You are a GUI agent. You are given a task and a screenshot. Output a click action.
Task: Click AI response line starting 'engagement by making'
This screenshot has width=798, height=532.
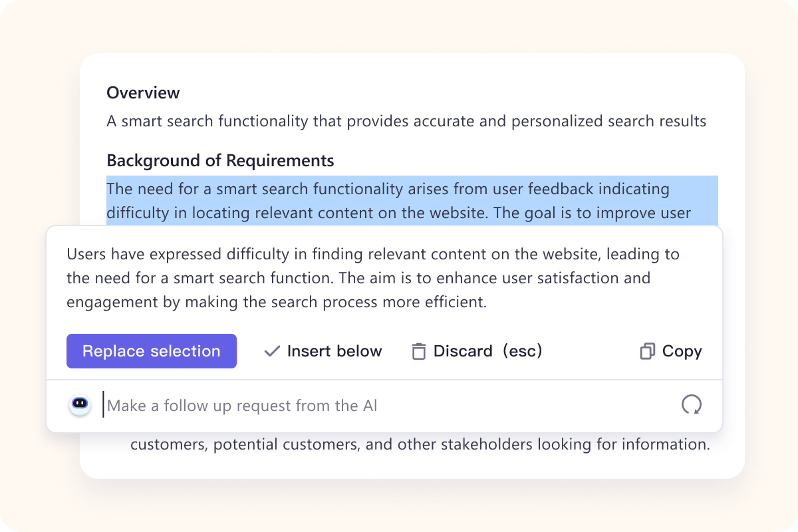point(277,302)
